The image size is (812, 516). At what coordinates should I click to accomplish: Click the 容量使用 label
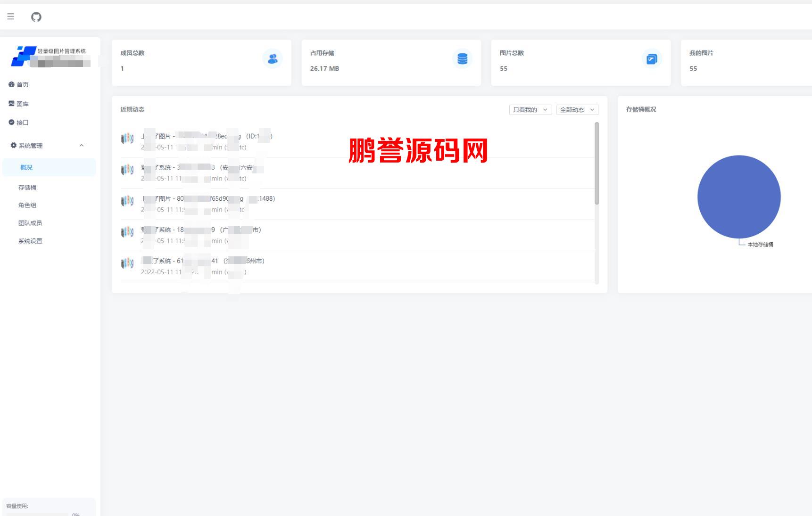[x=17, y=506]
